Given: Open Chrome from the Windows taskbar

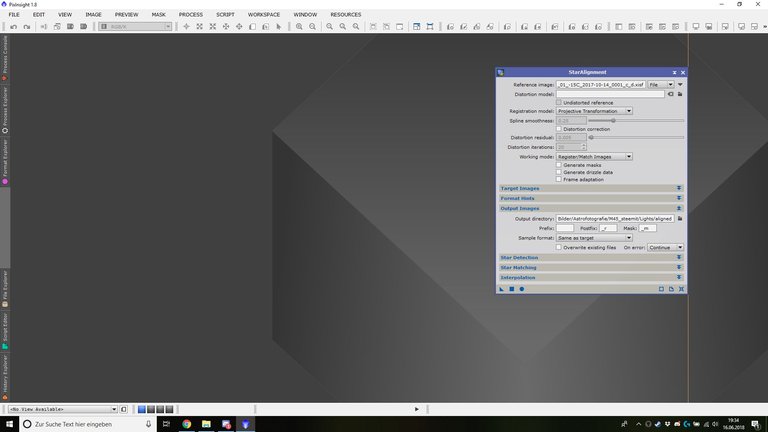Looking at the screenshot, I should [186, 424].
